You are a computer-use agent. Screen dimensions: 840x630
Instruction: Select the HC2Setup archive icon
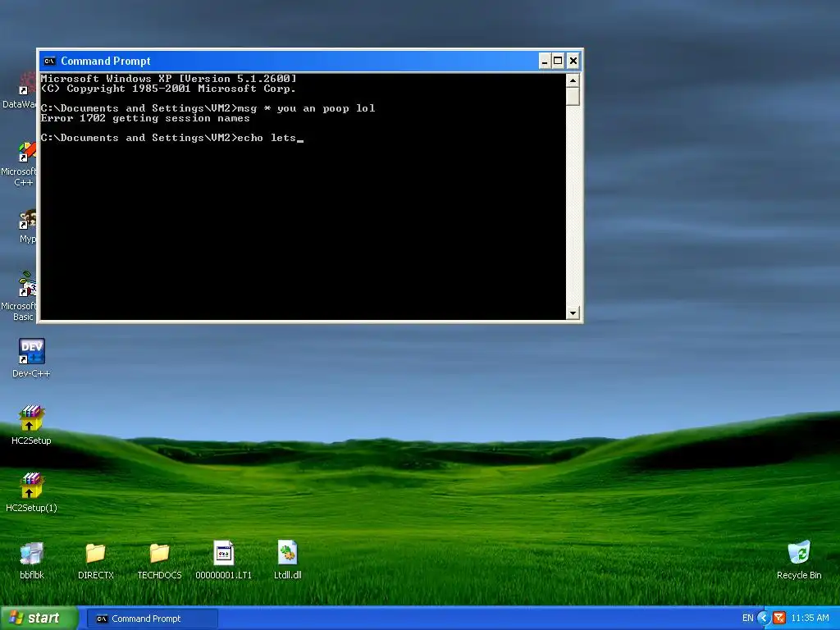[31, 425]
